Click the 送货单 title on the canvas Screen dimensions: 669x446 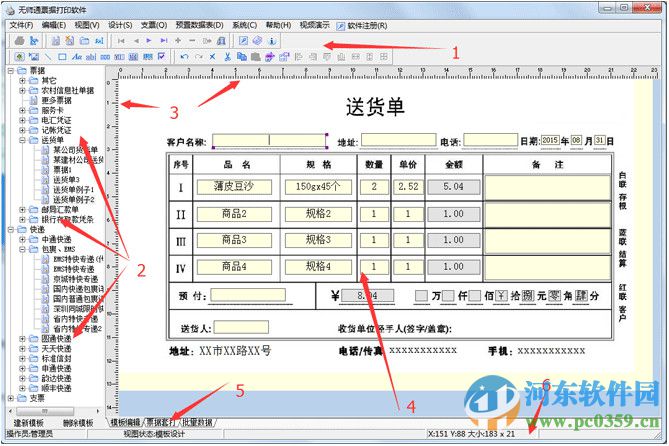[x=375, y=107]
